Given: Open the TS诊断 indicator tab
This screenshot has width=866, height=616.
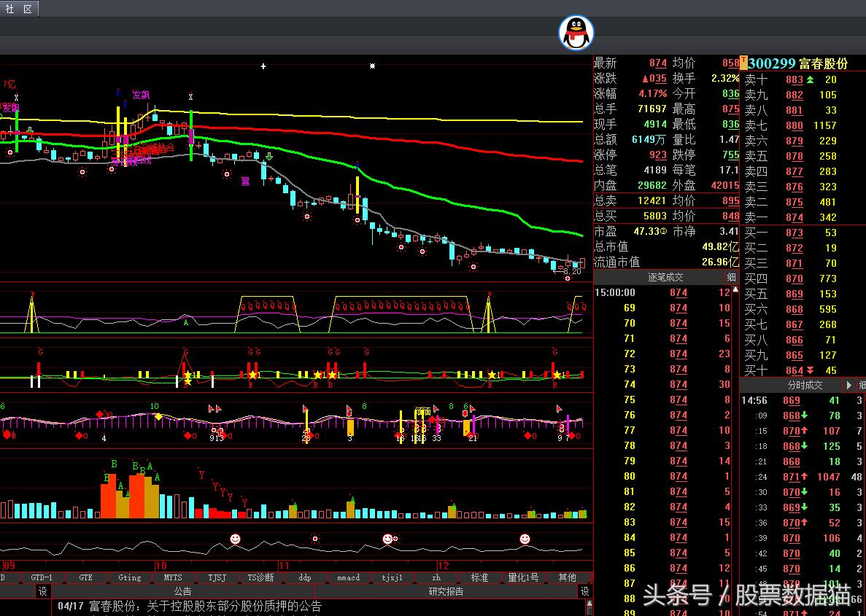Looking at the screenshot, I should pos(260,577).
